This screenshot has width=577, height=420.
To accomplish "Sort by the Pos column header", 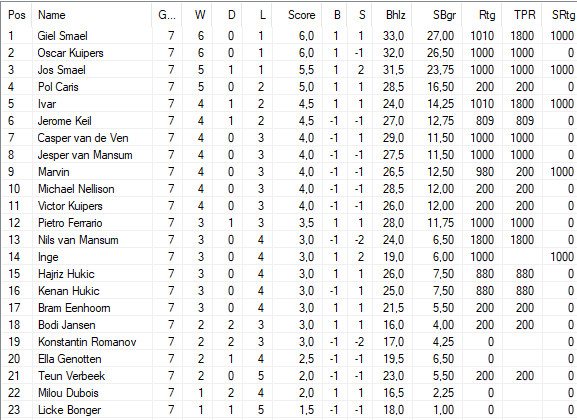I will tap(17, 15).
